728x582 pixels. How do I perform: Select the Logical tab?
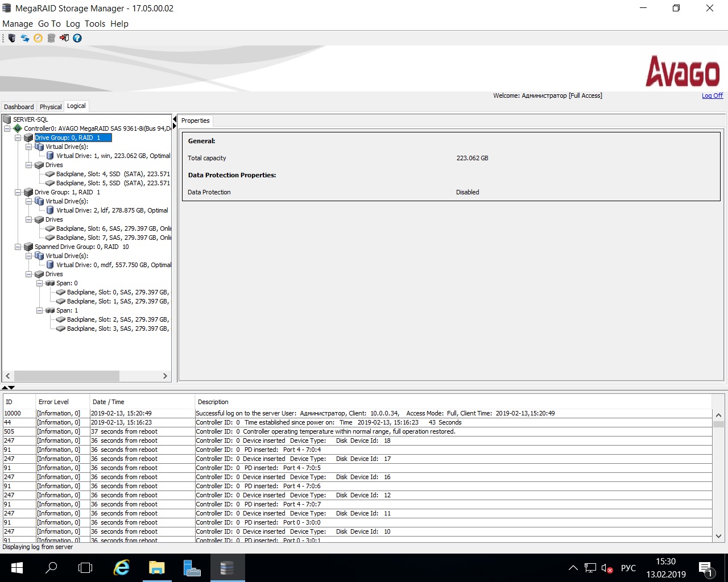[76, 106]
